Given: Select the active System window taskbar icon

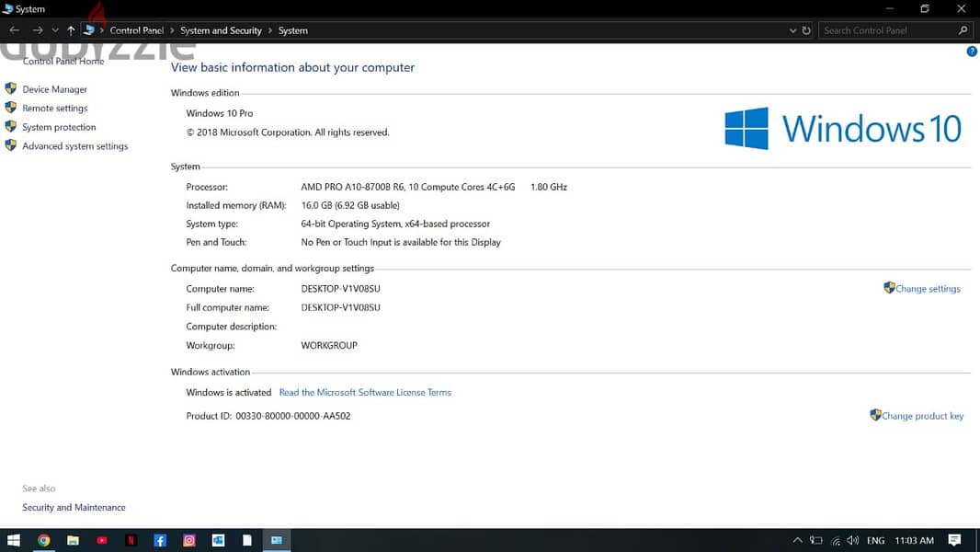Looking at the screenshot, I should (x=276, y=540).
